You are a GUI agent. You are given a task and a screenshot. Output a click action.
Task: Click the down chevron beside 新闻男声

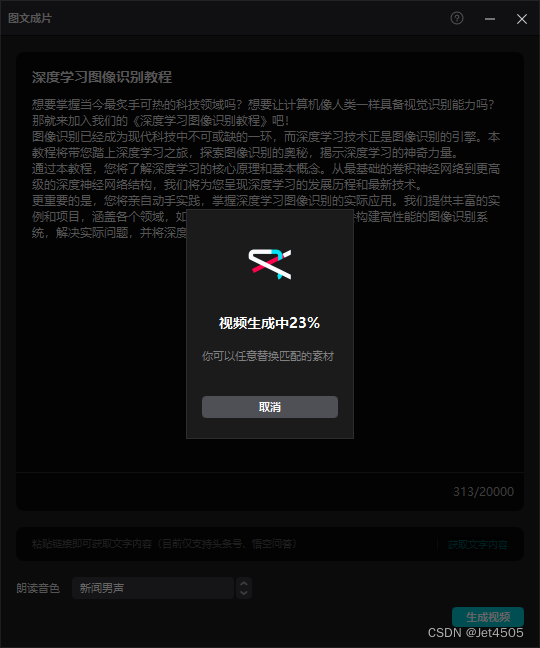tap(244, 593)
